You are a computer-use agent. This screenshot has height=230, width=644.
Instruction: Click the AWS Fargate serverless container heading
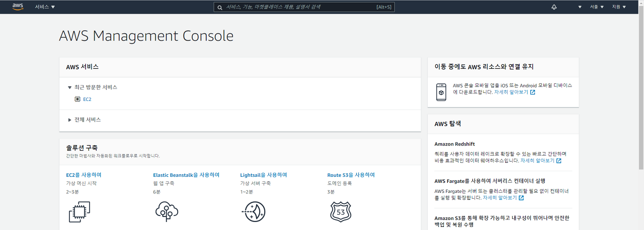[x=490, y=181]
